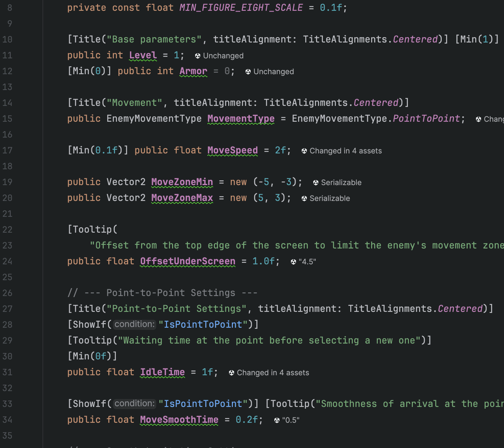Image resolution: width=504 pixels, height=448 pixels.
Task: Place cursor on the Level identifier
Action: 143,55
